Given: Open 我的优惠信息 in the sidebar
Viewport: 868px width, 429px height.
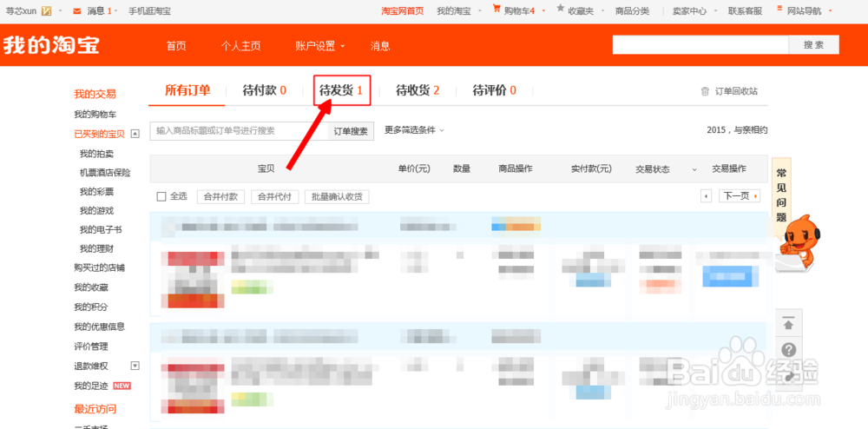Looking at the screenshot, I should (100, 327).
